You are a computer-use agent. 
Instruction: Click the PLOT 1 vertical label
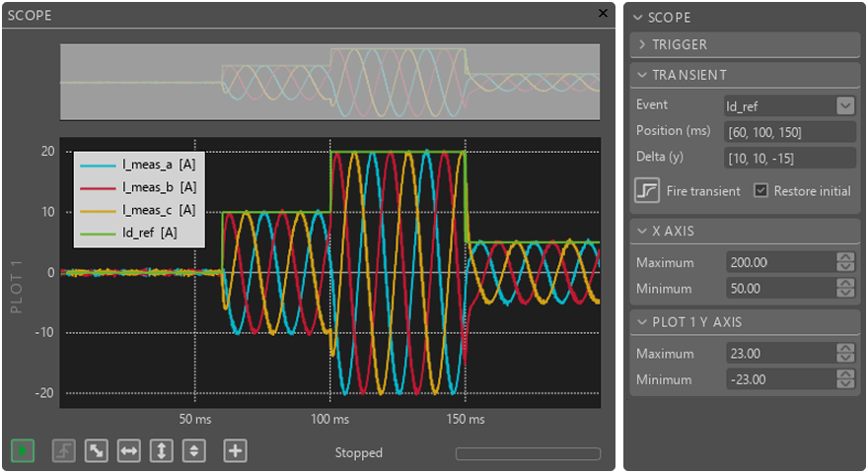click(x=17, y=287)
